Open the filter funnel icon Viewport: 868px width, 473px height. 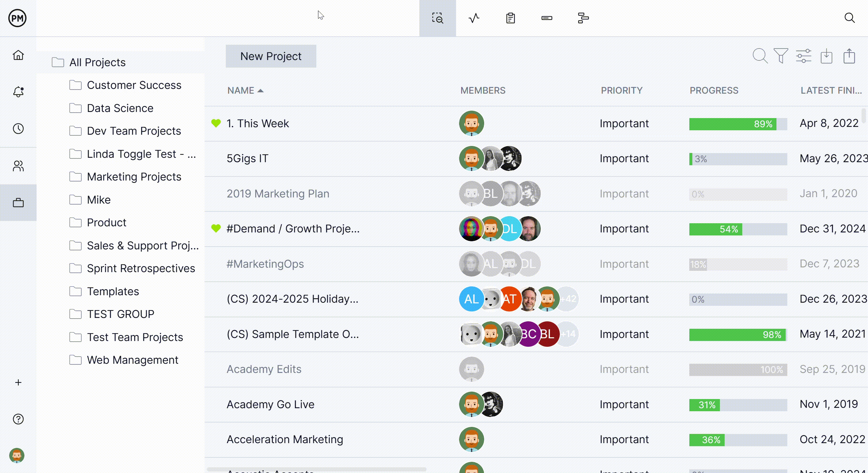(x=781, y=56)
